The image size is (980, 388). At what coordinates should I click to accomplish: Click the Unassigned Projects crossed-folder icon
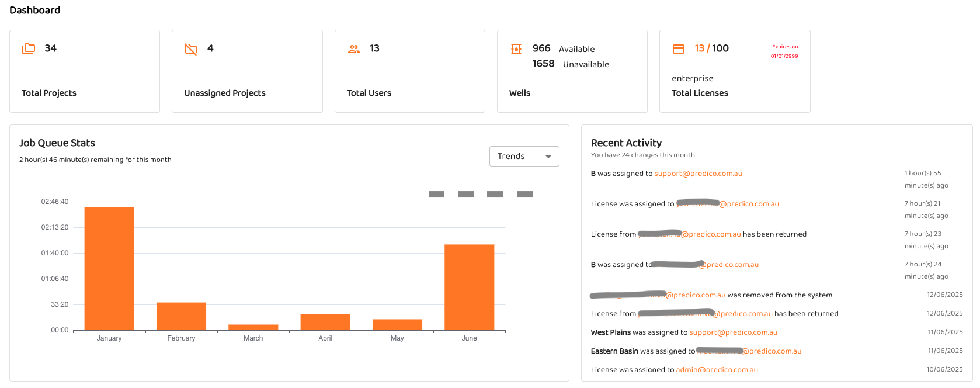(x=191, y=49)
